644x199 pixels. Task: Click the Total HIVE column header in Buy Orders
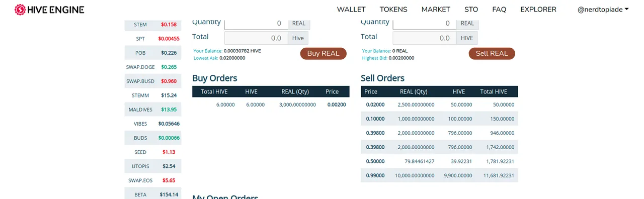214,91
